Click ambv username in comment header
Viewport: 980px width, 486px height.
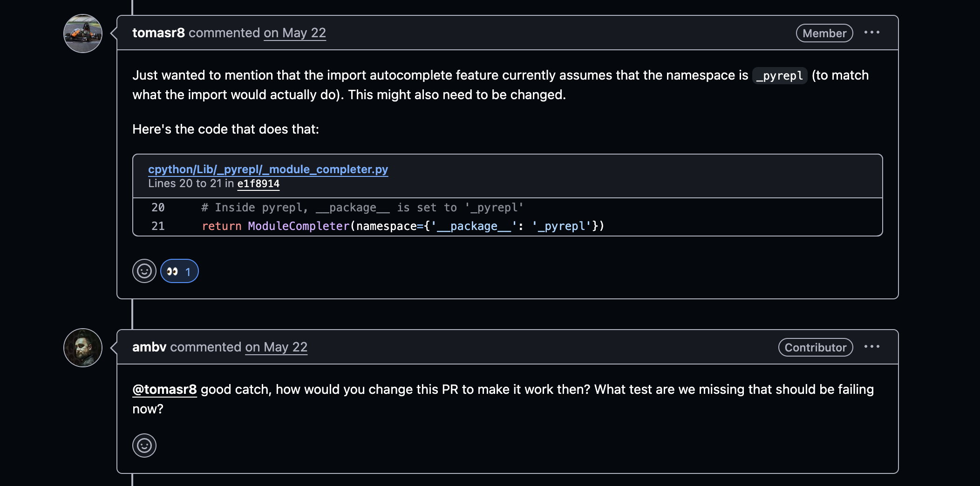click(x=149, y=347)
